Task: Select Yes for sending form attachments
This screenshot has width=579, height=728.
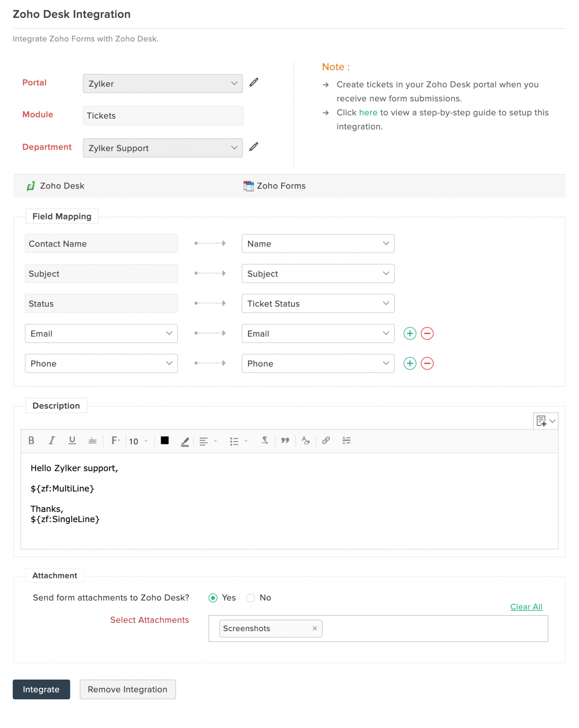Action: pos(213,598)
